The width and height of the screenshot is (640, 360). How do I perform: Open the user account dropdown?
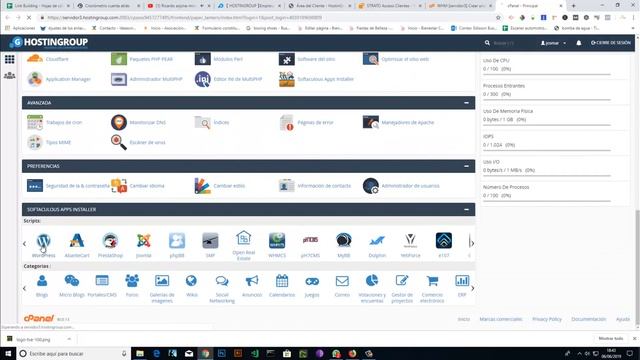pyautogui.click(x=553, y=43)
